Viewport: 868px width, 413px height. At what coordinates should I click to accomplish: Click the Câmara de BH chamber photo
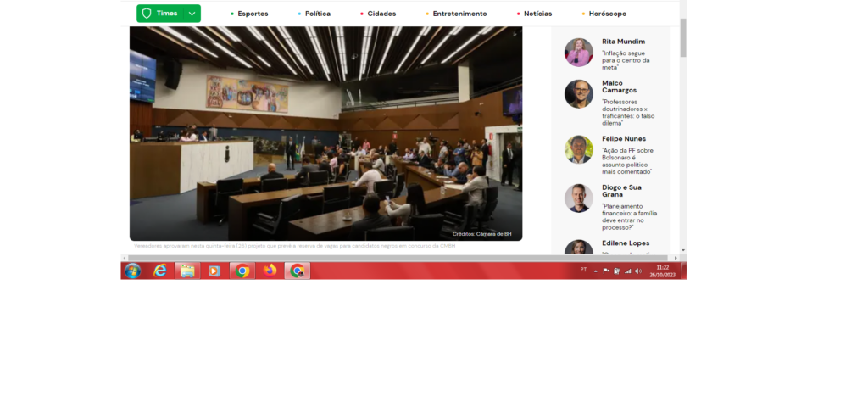click(326, 133)
